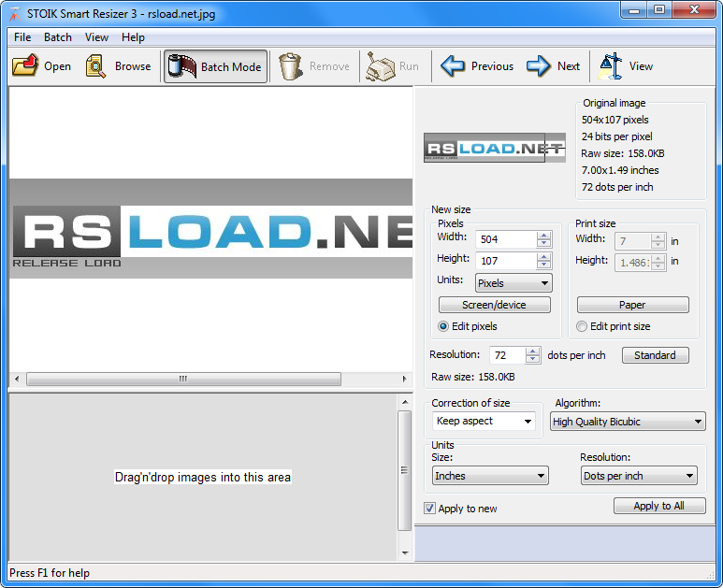
Task: Click the Drag'n'drop images area text
Action: (x=203, y=477)
